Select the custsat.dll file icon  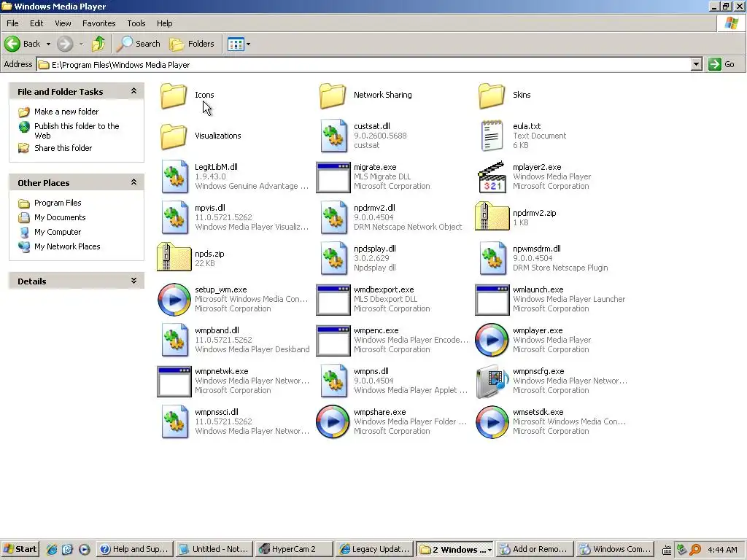[333, 136]
